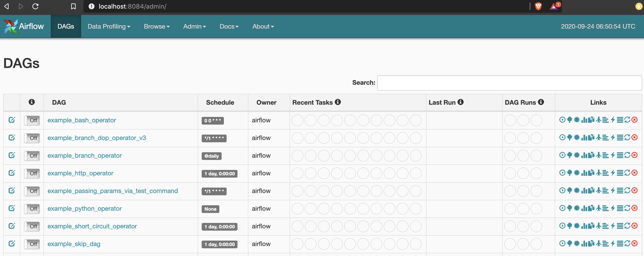Open the Browse dropdown
The image size is (644, 256).
point(157,26)
